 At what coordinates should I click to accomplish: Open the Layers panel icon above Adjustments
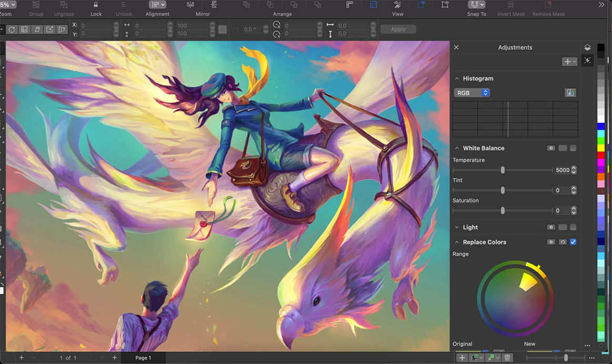pos(587,47)
